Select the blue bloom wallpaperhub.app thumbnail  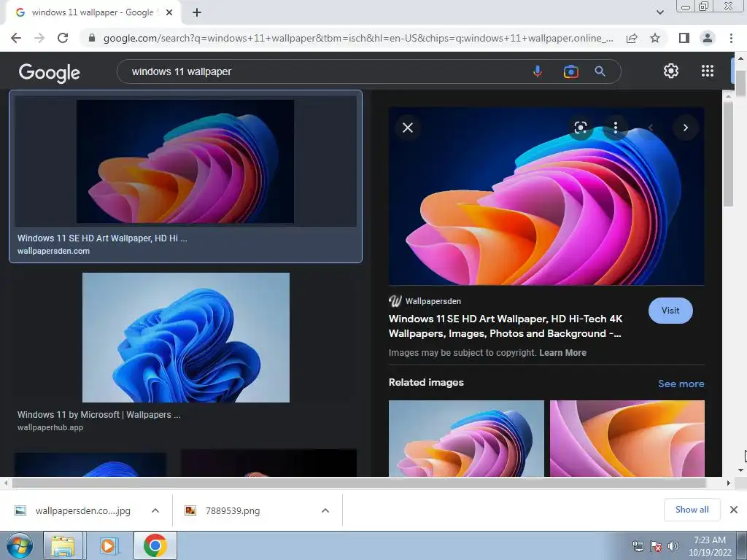coord(186,338)
